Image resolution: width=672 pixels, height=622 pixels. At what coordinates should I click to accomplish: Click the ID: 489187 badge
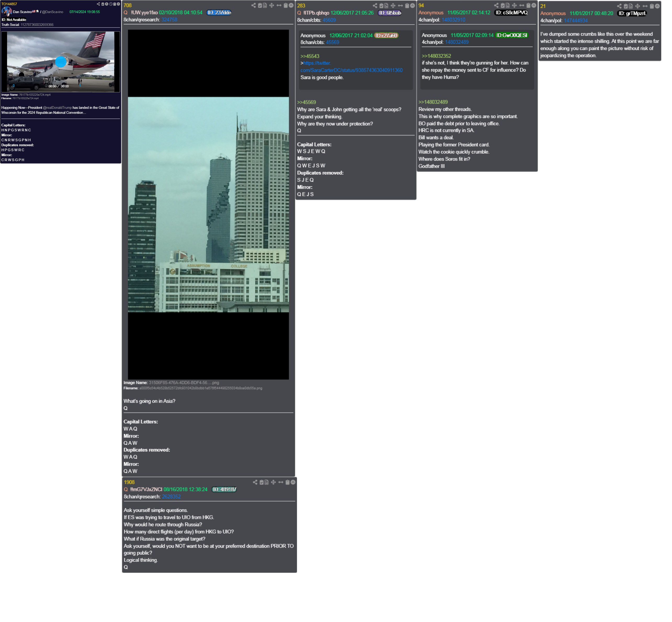(224, 489)
